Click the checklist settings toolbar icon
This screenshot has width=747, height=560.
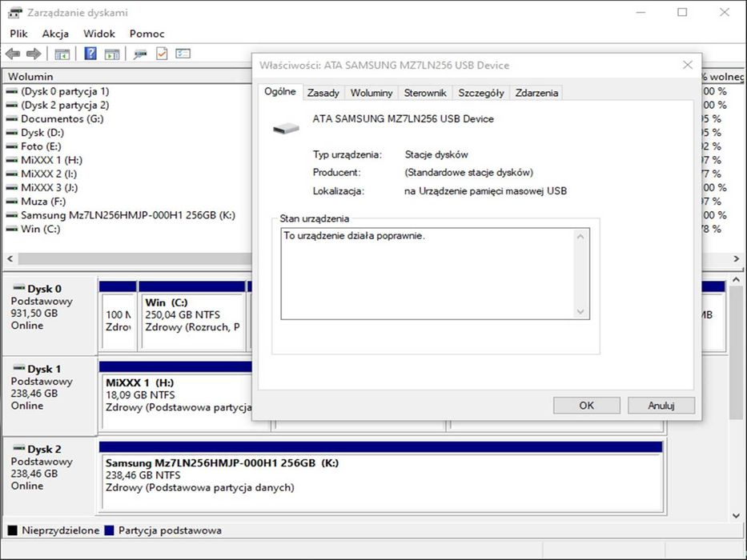(x=183, y=54)
